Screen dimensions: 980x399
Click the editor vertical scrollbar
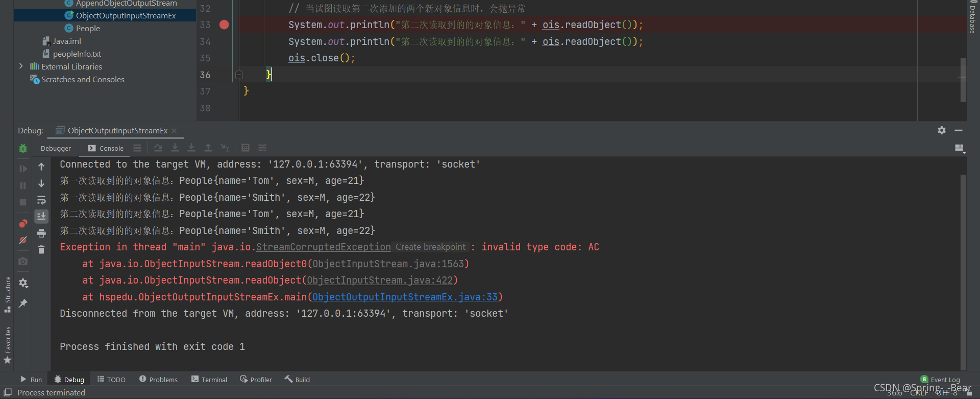coord(963,79)
